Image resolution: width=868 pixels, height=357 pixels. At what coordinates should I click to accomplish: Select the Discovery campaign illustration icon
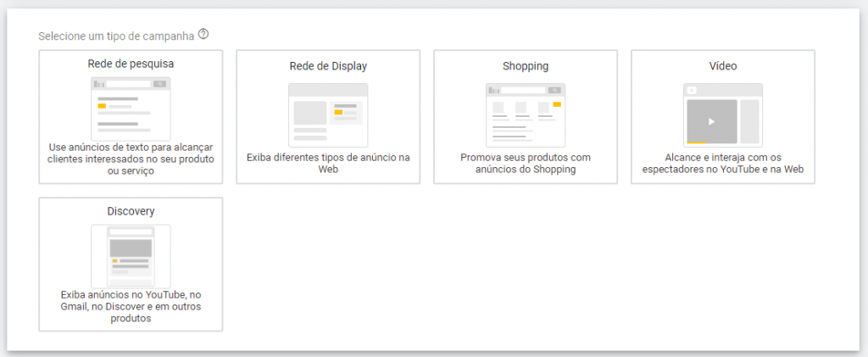coord(131,256)
